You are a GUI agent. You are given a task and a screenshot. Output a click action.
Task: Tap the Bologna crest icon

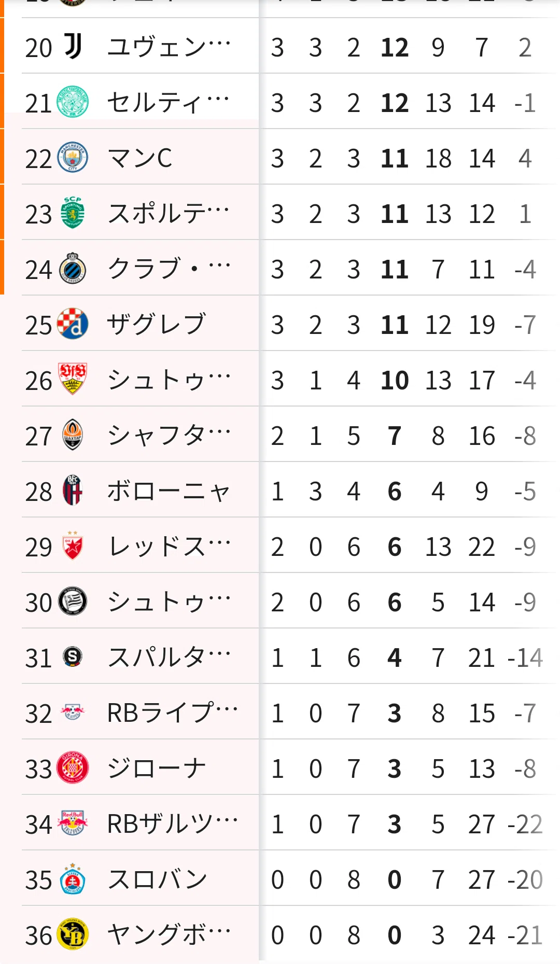pos(73,490)
